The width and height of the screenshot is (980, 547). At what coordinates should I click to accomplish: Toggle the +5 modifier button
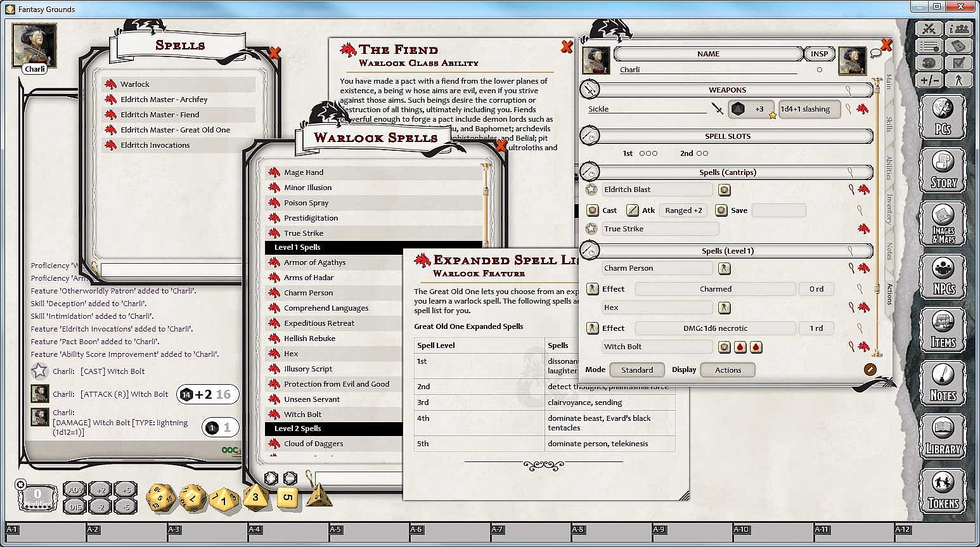126,490
